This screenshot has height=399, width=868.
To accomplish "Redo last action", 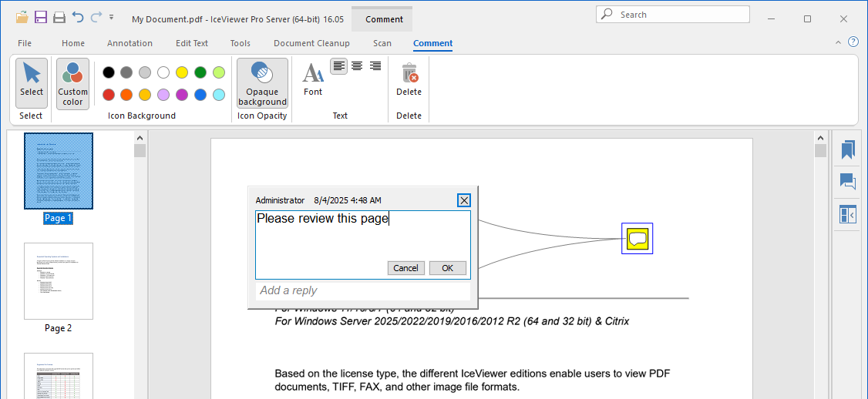I will click(x=96, y=17).
